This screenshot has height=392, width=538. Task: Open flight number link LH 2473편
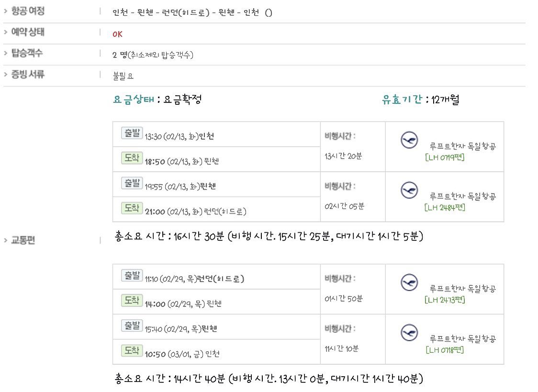pyautogui.click(x=445, y=300)
